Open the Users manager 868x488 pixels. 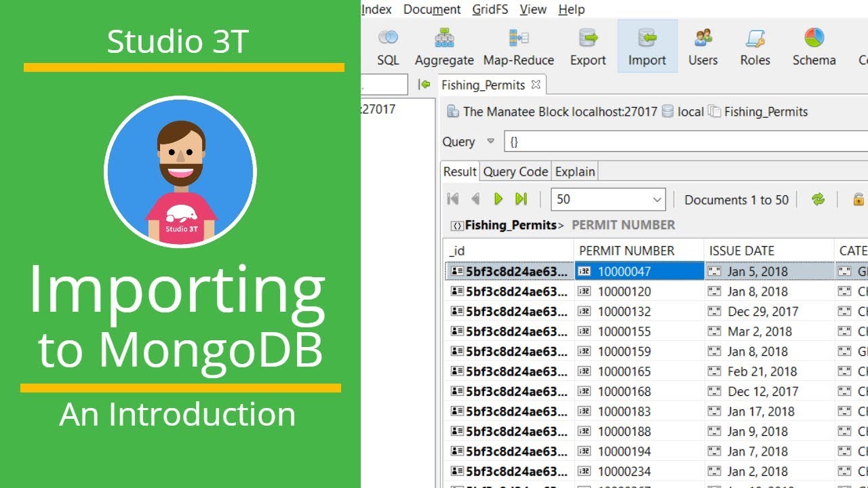click(x=703, y=46)
